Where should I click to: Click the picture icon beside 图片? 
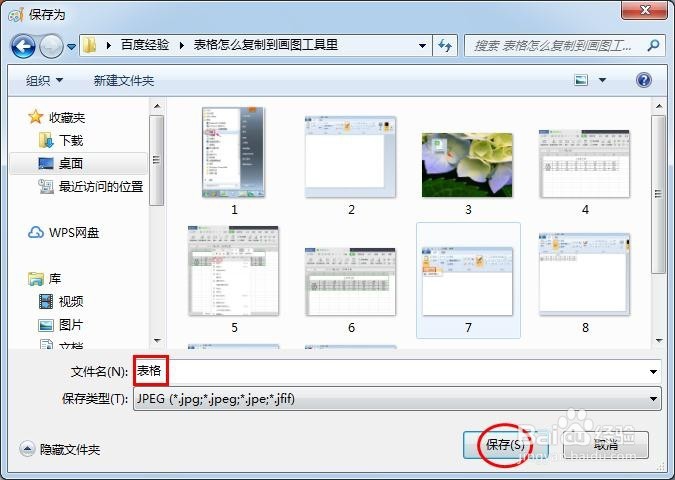[46, 325]
